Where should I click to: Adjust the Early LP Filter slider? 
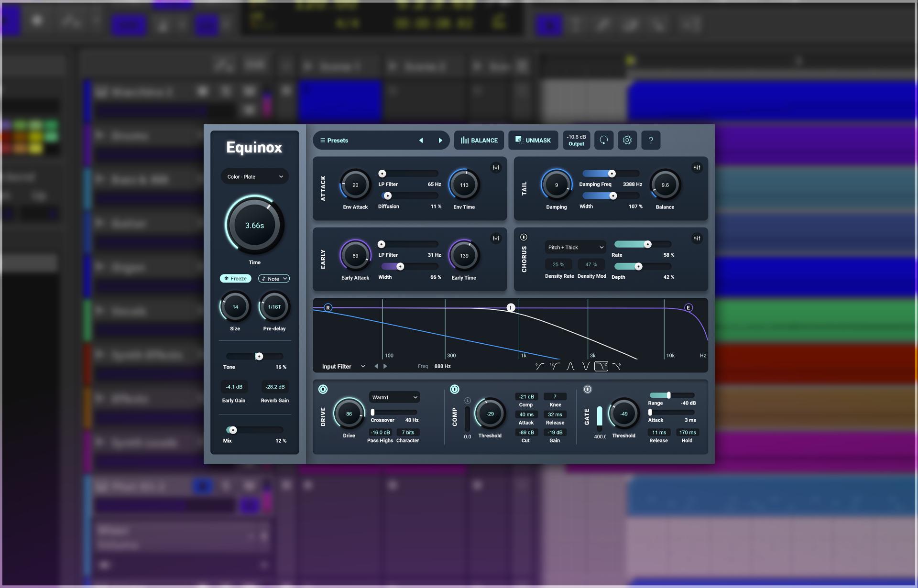tap(408, 244)
